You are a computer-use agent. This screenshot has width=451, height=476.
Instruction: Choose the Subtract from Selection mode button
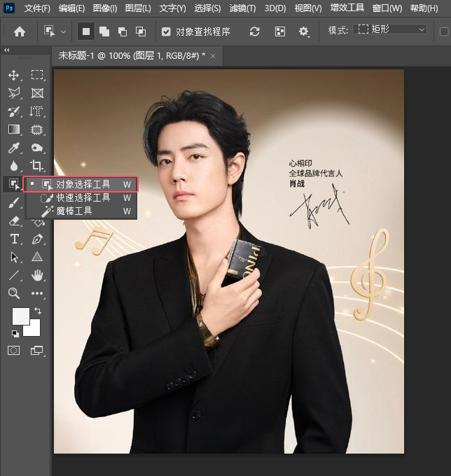(123, 31)
